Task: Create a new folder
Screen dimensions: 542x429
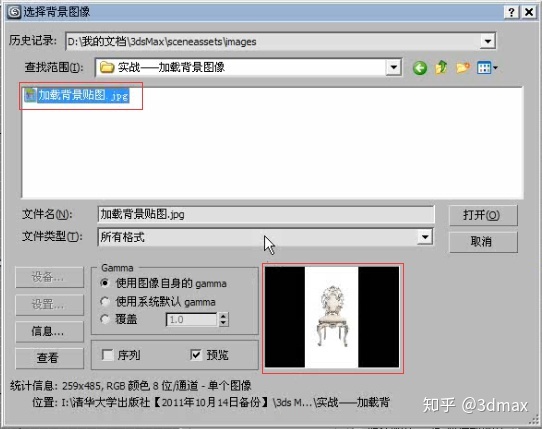Action: pyautogui.click(x=462, y=67)
